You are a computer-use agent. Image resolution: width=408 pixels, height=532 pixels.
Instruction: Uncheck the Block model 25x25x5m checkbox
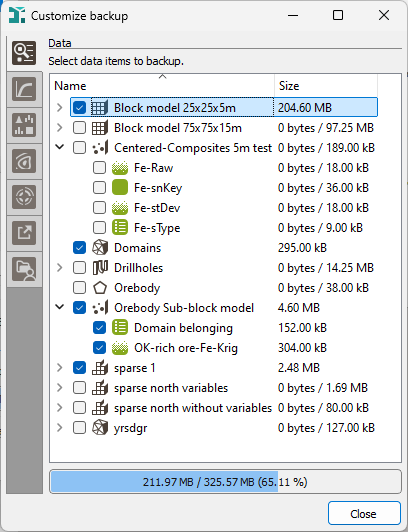(79, 108)
